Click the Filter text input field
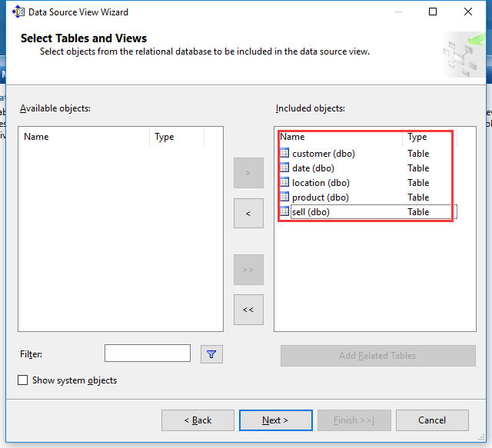Image resolution: width=492 pixels, height=448 pixels. [148, 353]
